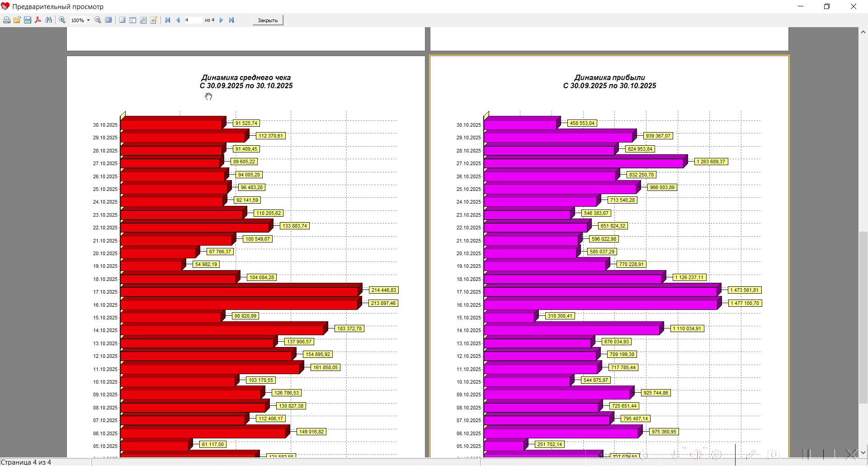Click the 17.10.2025 date in the average check chart

(x=105, y=292)
